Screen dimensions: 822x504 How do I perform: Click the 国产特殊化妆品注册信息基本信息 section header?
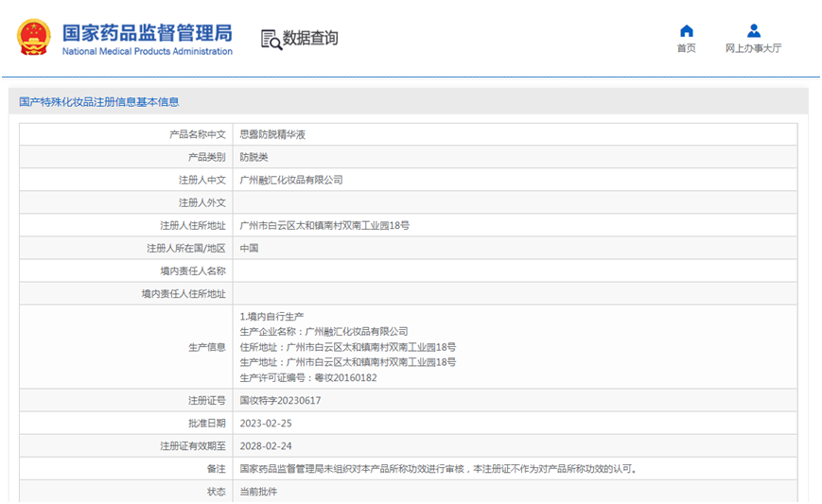point(99,102)
